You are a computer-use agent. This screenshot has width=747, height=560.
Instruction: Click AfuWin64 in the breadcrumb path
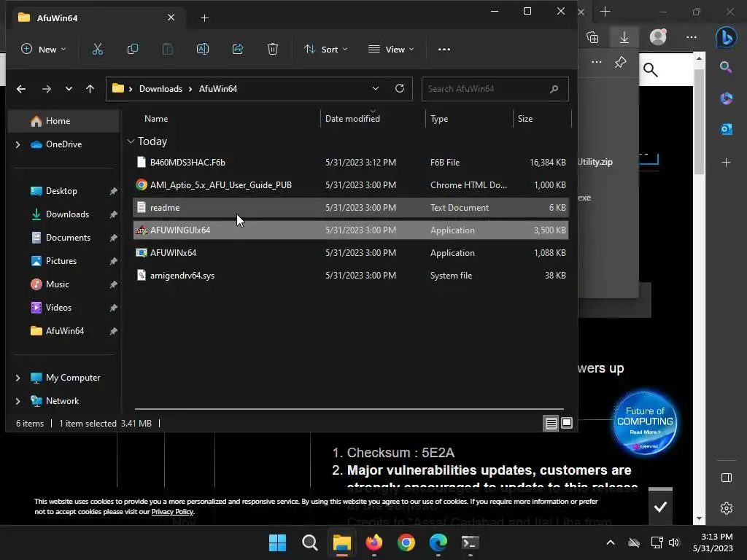tap(217, 89)
